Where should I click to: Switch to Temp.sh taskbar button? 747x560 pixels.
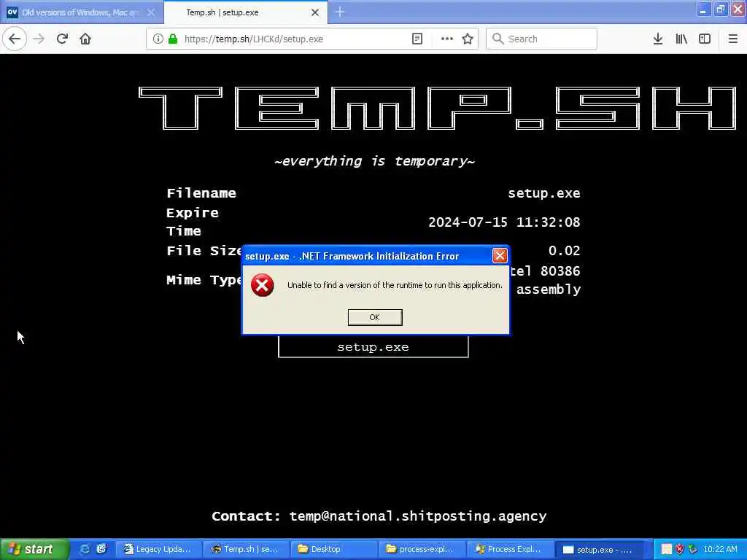246,550
